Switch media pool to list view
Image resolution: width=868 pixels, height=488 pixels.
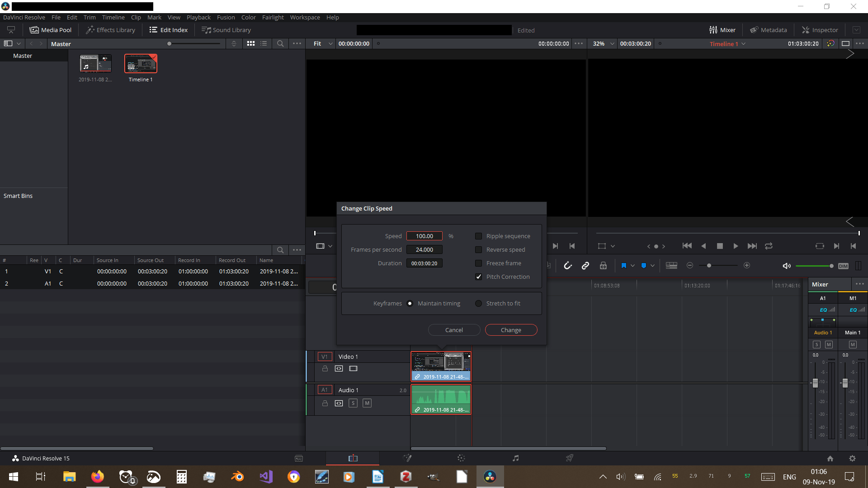tap(264, 43)
